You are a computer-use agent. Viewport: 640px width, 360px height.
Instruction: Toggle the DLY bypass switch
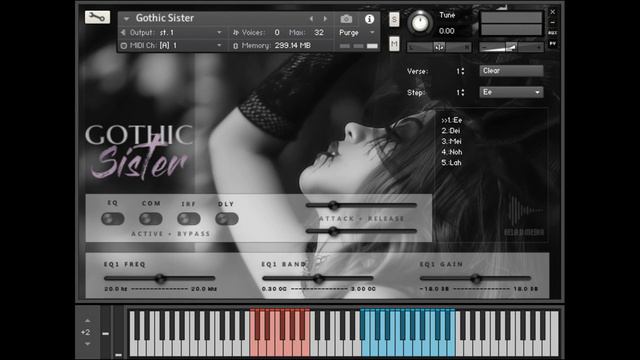coord(227,219)
